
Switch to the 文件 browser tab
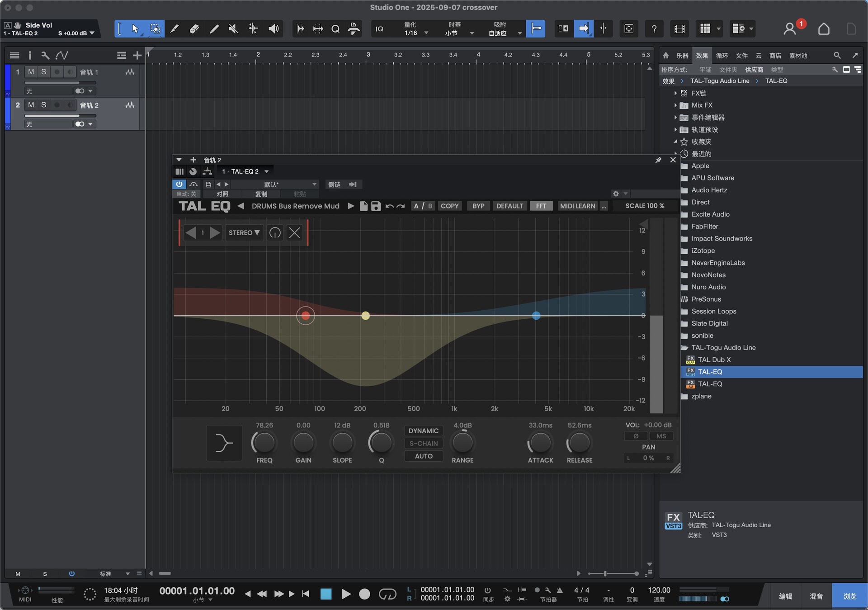pyautogui.click(x=742, y=56)
